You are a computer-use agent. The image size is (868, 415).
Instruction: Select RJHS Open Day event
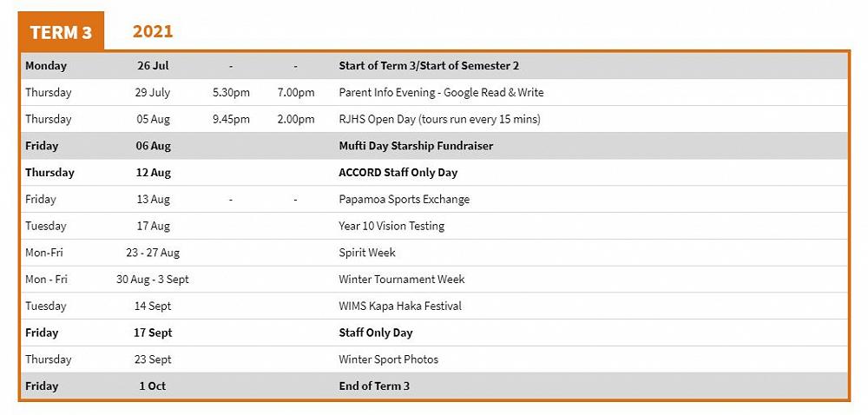coord(439,120)
